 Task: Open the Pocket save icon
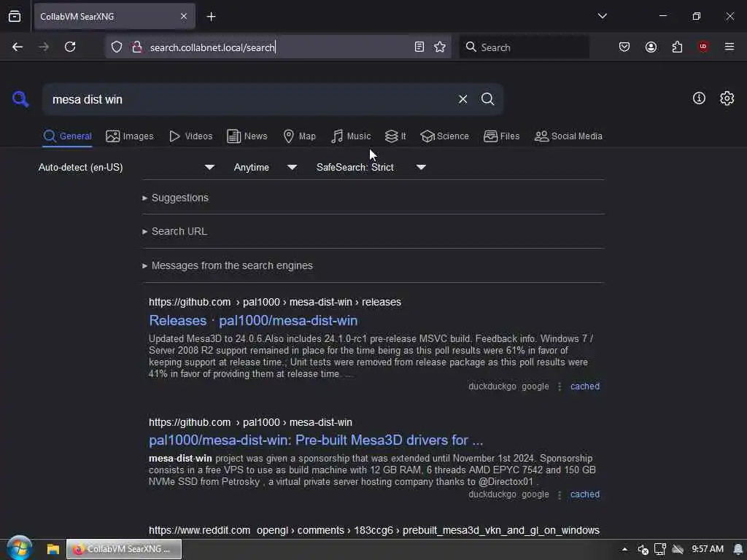(624, 47)
